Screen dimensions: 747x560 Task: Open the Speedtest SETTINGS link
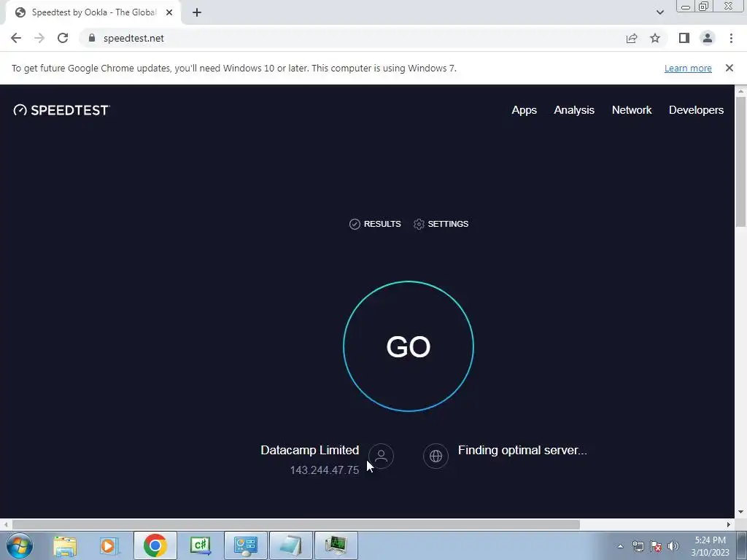pos(441,224)
